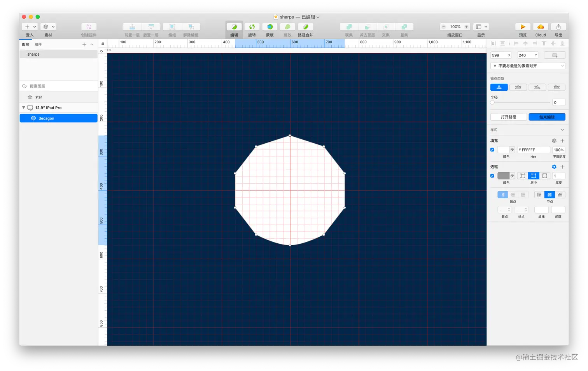Select the mirrored anchor point type
This screenshot has height=371, width=588.
coord(518,87)
